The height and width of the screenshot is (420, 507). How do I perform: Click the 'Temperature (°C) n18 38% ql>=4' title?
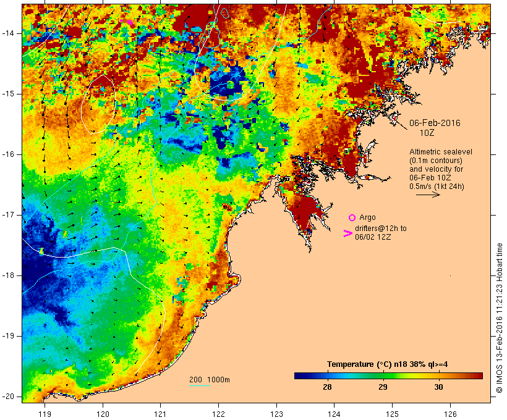[388, 364]
